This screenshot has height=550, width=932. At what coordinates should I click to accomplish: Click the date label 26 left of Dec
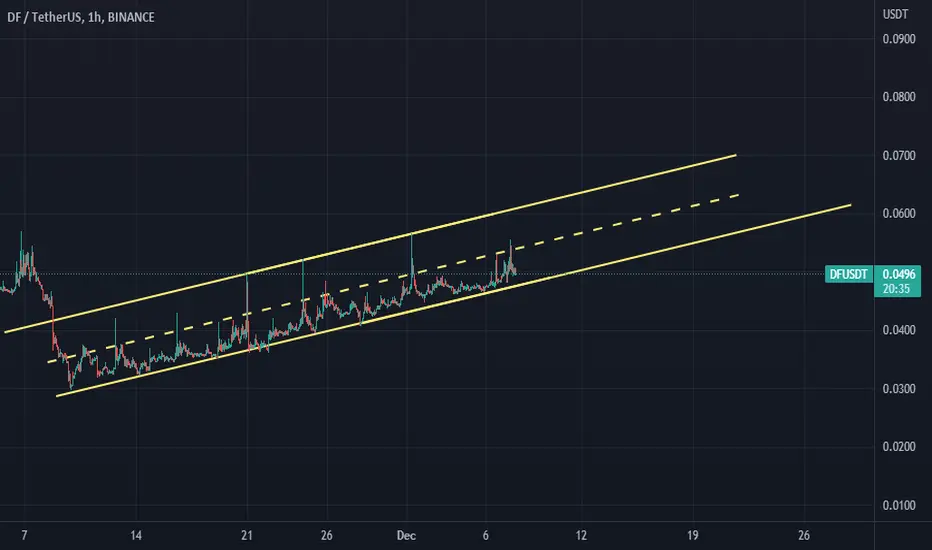click(326, 536)
